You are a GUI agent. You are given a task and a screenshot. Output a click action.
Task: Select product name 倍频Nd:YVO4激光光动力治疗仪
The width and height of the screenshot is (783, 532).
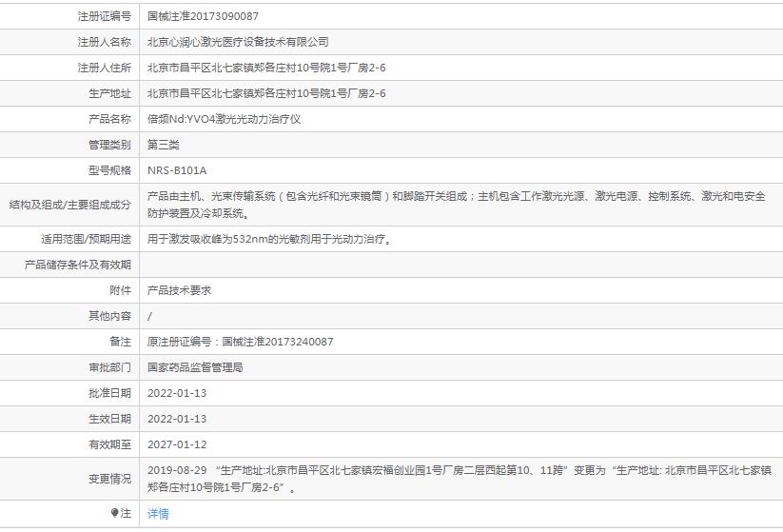[x=224, y=119]
